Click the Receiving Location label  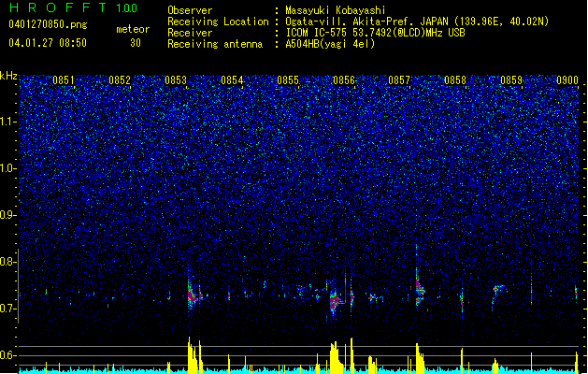(x=218, y=22)
